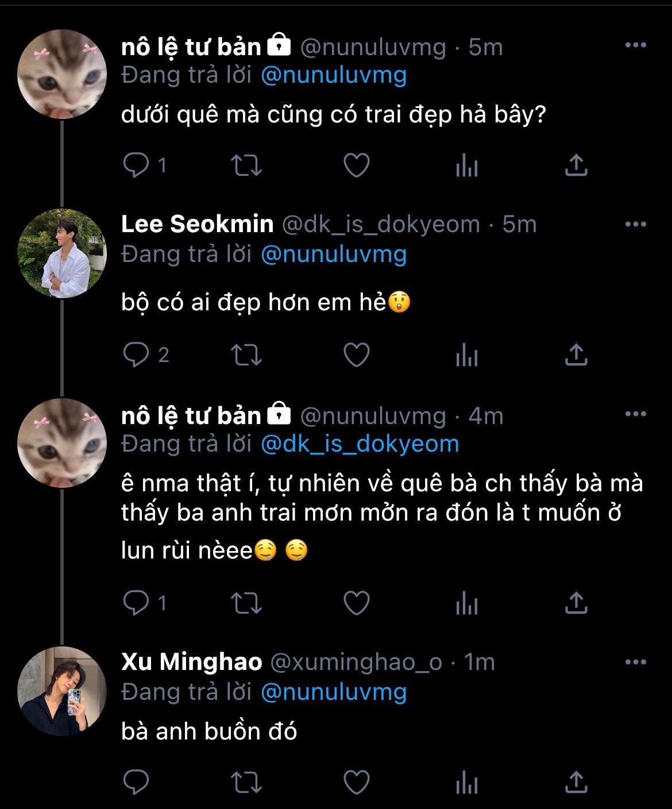Open @dk_is_dokyeom mention link

[360, 444]
